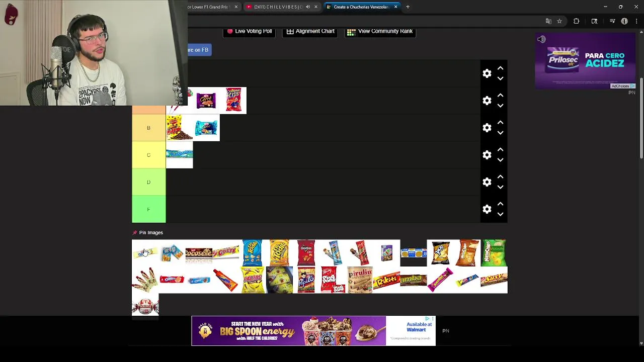Pick the Cocosette snack image
Screen dimensions: 644x362
coord(199,253)
